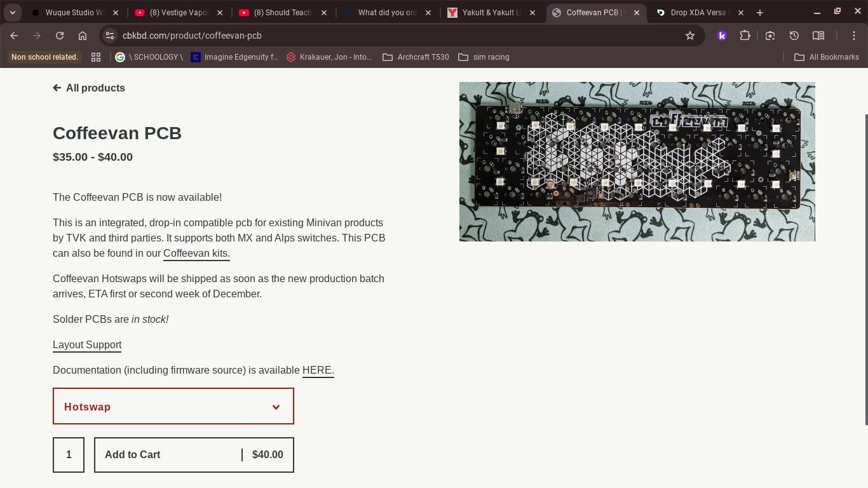Click the $35.00 - $40.00 price text
Screen dimensions: 868x488
coord(93,157)
